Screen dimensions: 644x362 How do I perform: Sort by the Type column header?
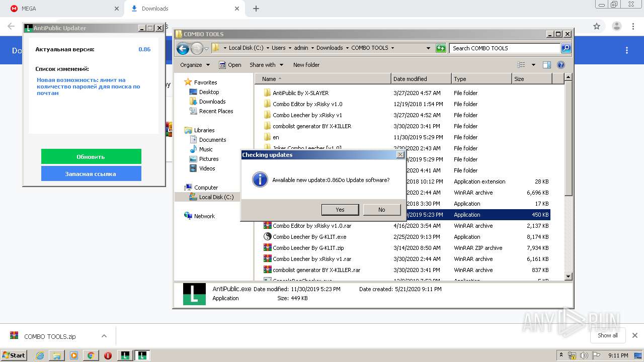click(x=481, y=79)
